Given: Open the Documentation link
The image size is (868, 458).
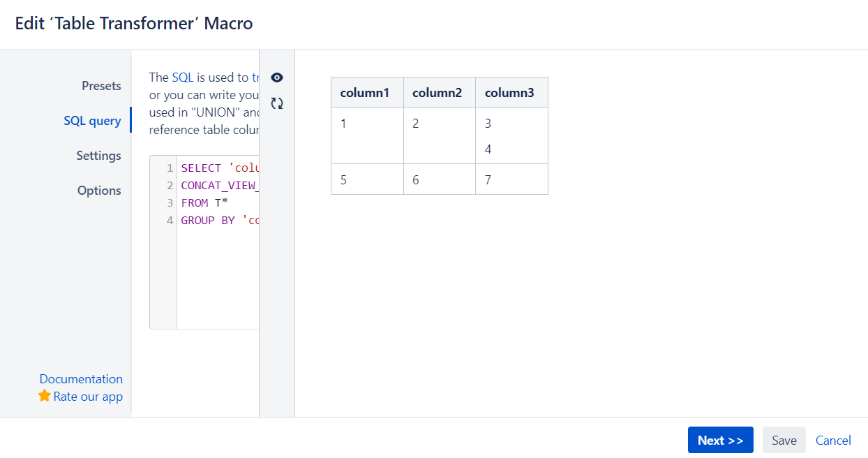Looking at the screenshot, I should tap(81, 378).
